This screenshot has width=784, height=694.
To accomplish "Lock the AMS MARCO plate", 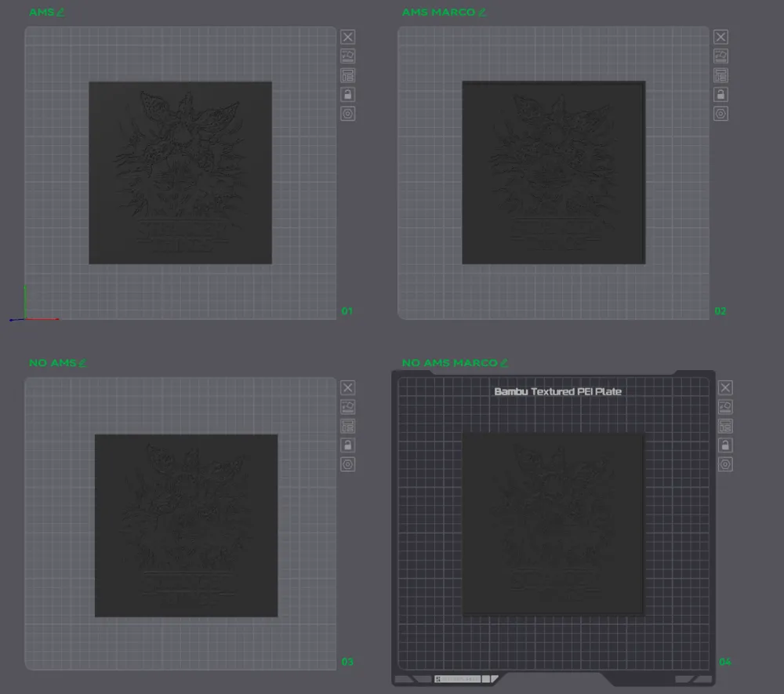I will tap(721, 95).
